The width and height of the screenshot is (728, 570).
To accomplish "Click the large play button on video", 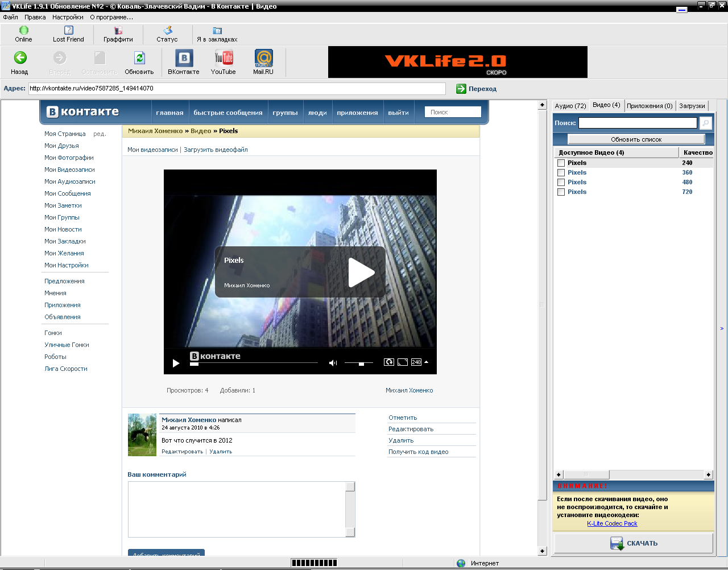I will pos(361,272).
